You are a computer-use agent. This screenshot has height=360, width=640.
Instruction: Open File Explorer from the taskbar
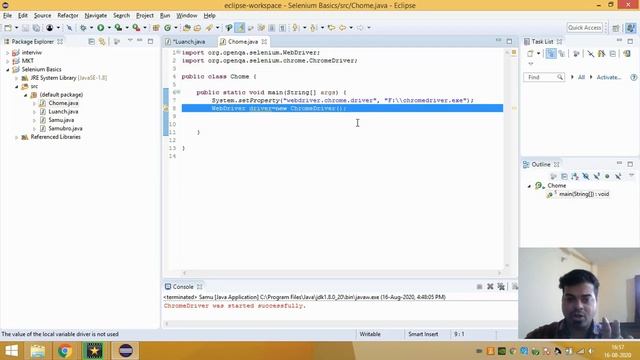coord(38,351)
